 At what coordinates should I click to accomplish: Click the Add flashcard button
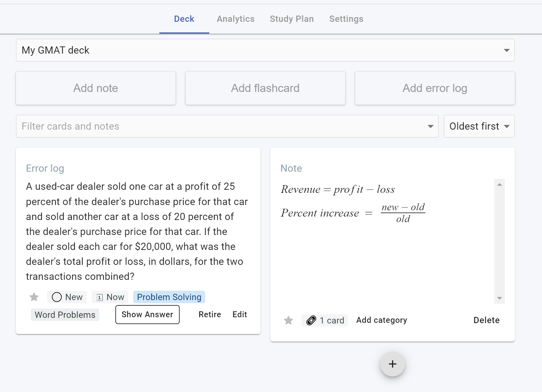[265, 88]
